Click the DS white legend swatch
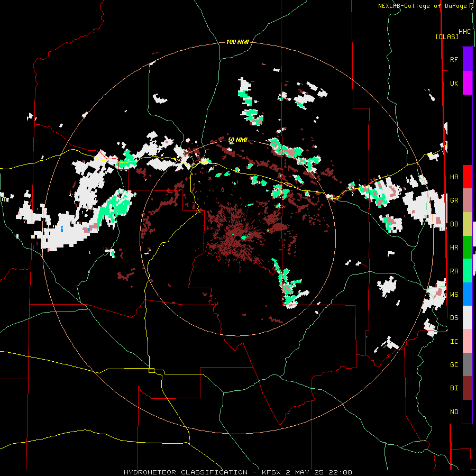 [x=467, y=317]
